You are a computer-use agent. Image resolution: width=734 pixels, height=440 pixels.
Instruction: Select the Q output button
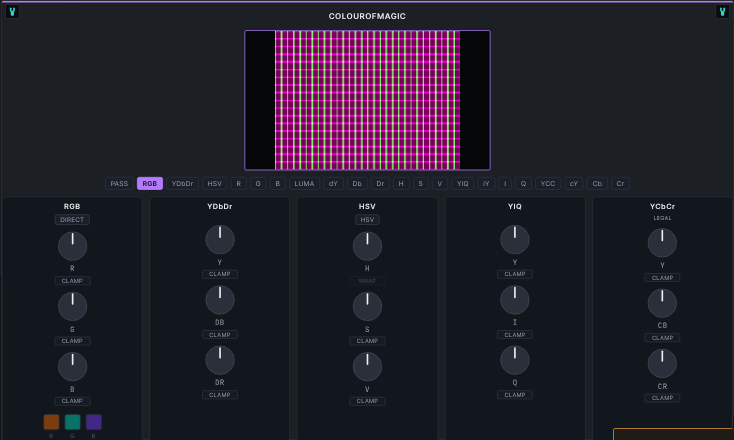click(523, 183)
